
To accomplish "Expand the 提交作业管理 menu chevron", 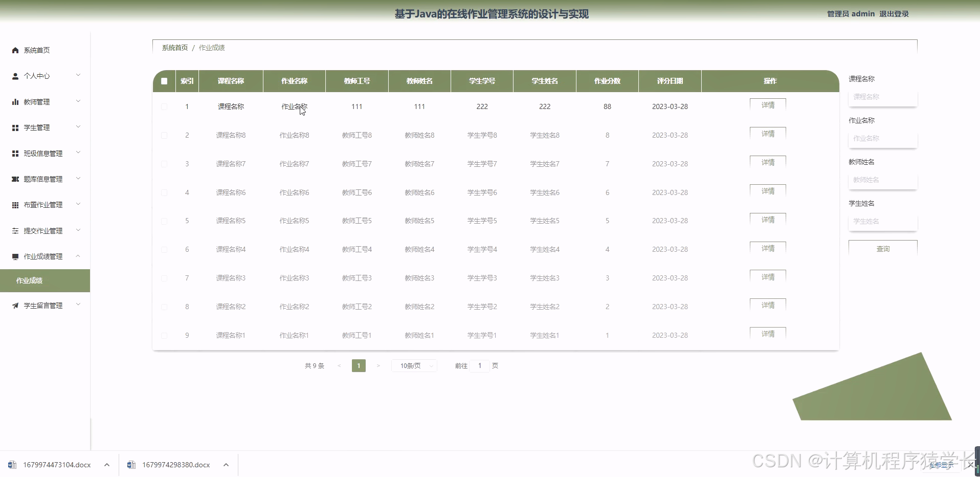I will click(x=78, y=230).
